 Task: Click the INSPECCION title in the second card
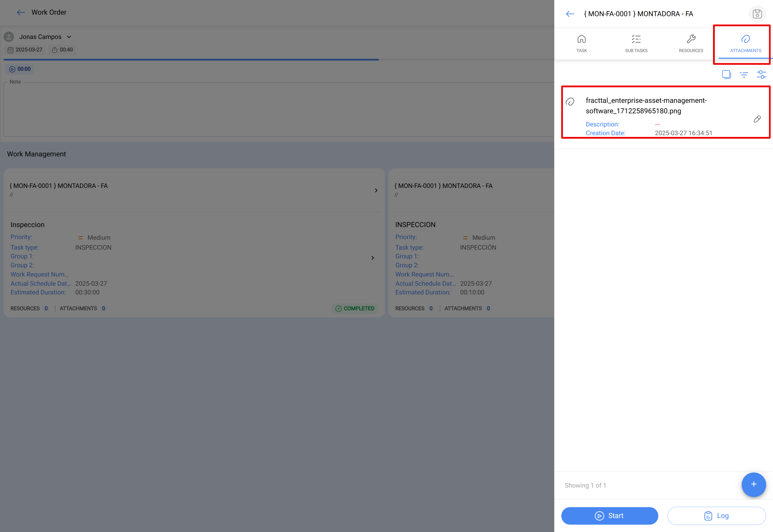click(415, 225)
